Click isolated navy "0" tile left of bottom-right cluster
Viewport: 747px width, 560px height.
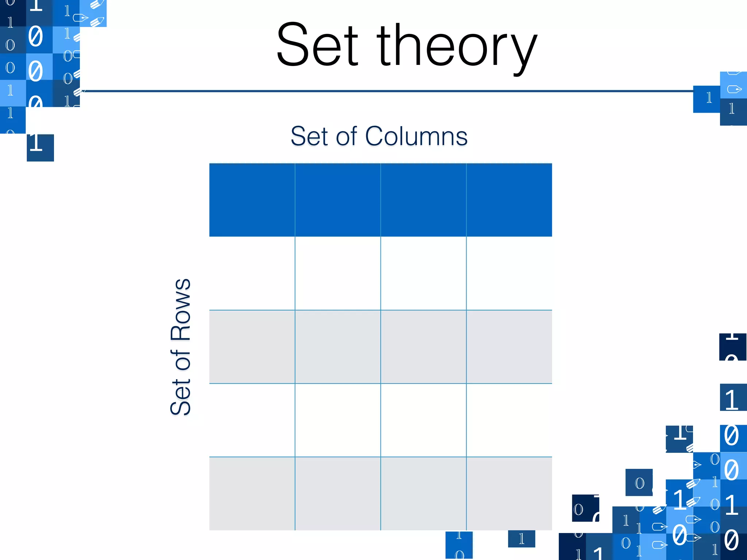585,508
